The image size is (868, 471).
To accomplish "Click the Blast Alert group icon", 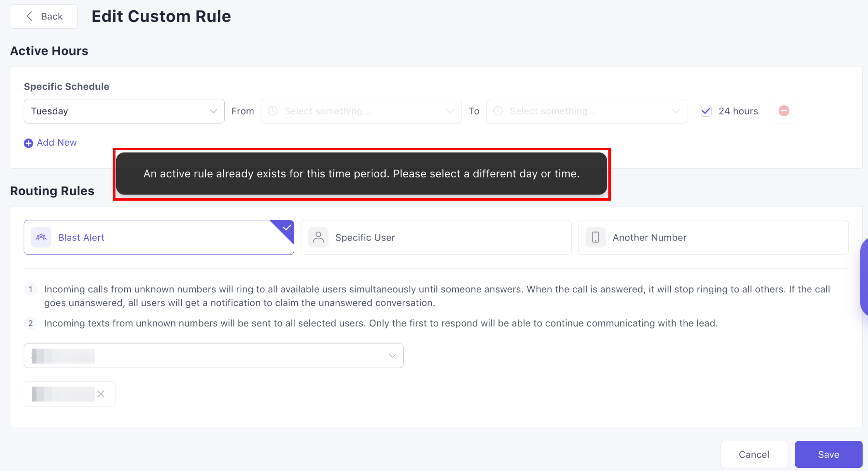I will pyautogui.click(x=41, y=237).
